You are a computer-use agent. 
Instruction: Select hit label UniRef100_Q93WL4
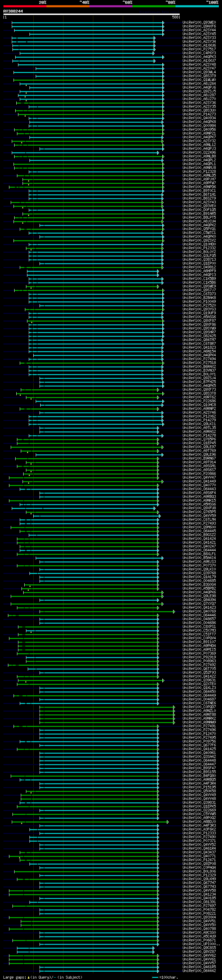coord(199,72)
